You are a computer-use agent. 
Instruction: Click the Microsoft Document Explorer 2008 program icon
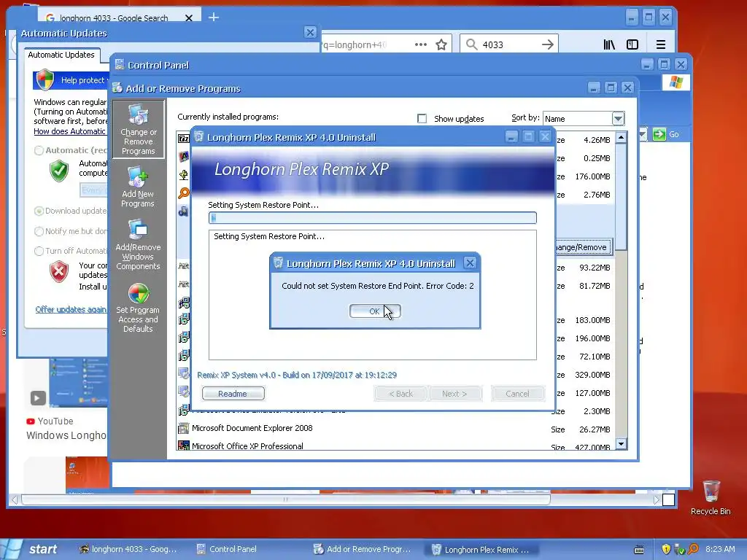pyautogui.click(x=183, y=429)
